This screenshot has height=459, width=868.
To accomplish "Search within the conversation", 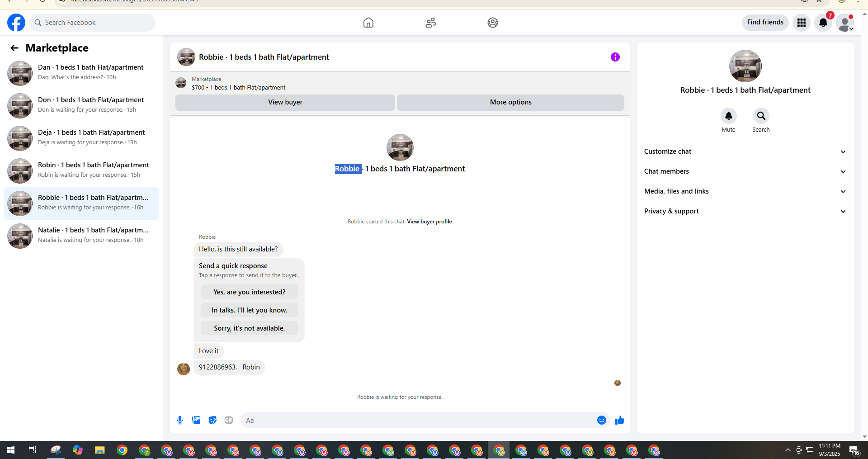I will tap(761, 116).
